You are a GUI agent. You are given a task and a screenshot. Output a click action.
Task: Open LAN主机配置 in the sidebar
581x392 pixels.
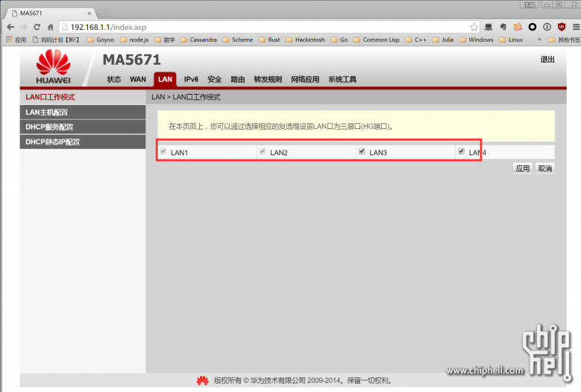83,112
